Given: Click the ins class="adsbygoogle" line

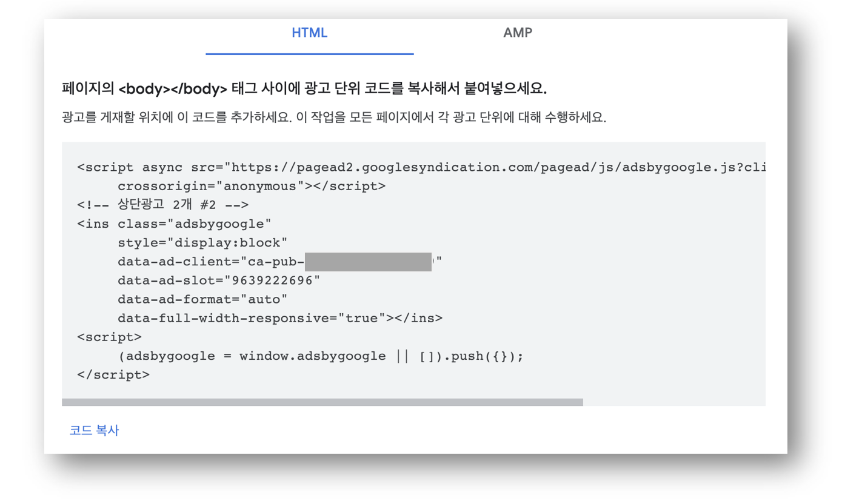Looking at the screenshot, I should pos(175,224).
